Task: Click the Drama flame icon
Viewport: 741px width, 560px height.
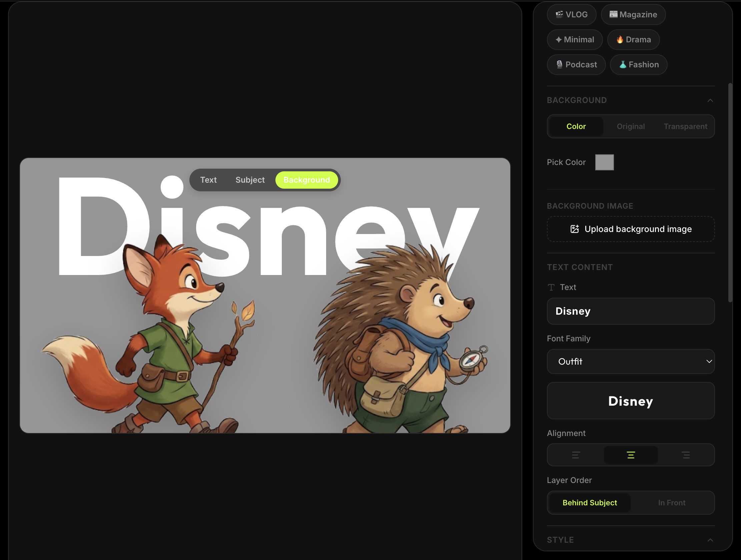Action: pyautogui.click(x=620, y=40)
